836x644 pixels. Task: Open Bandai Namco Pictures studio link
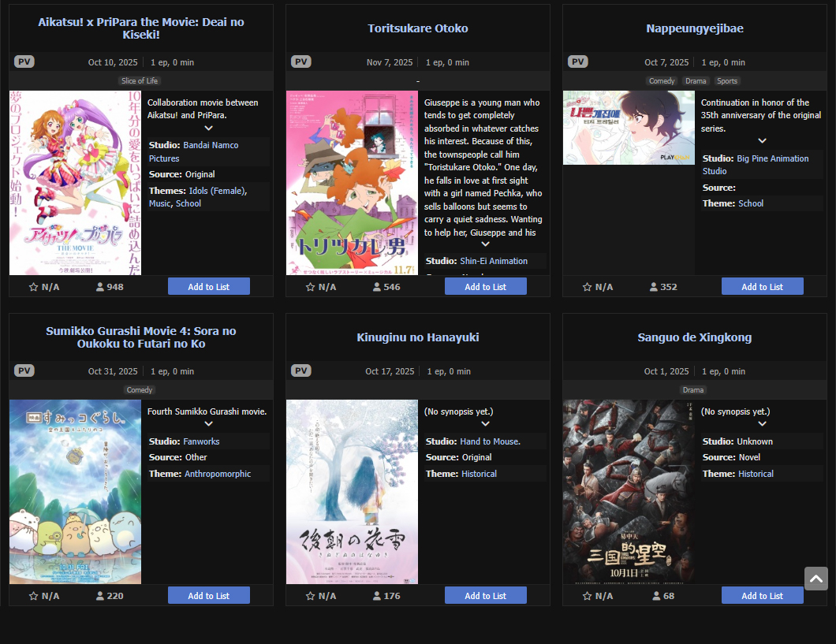pyautogui.click(x=193, y=152)
